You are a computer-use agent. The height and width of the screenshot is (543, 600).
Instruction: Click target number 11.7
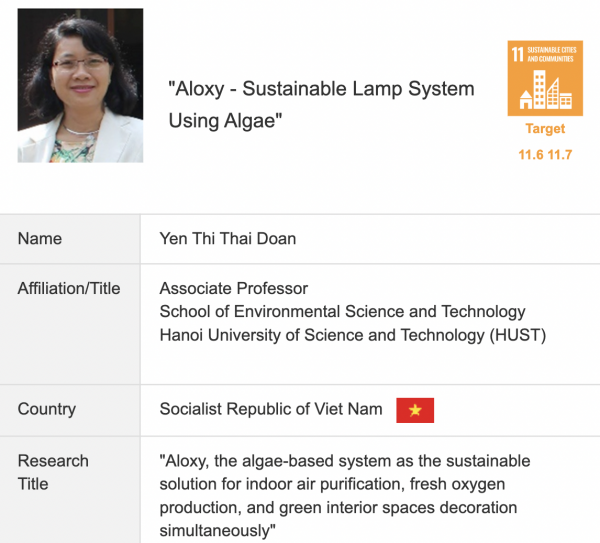559,155
